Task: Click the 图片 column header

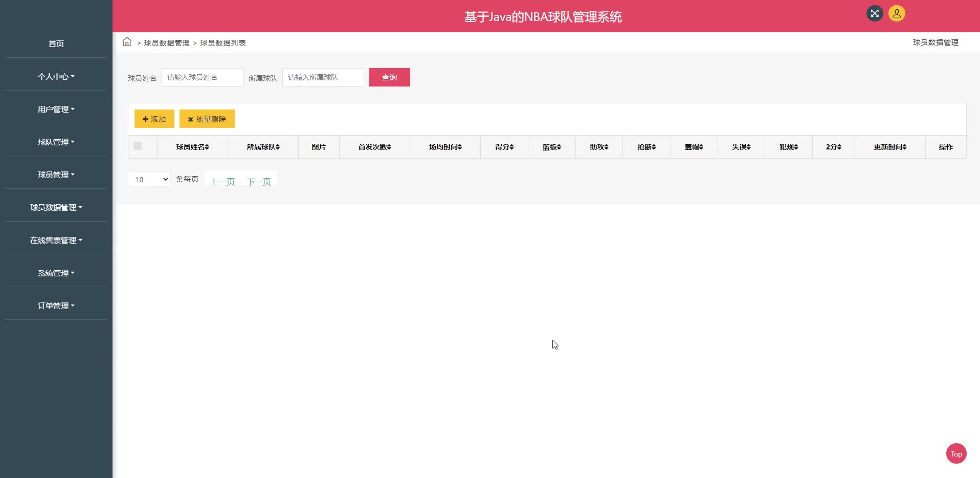Action: 319,147
